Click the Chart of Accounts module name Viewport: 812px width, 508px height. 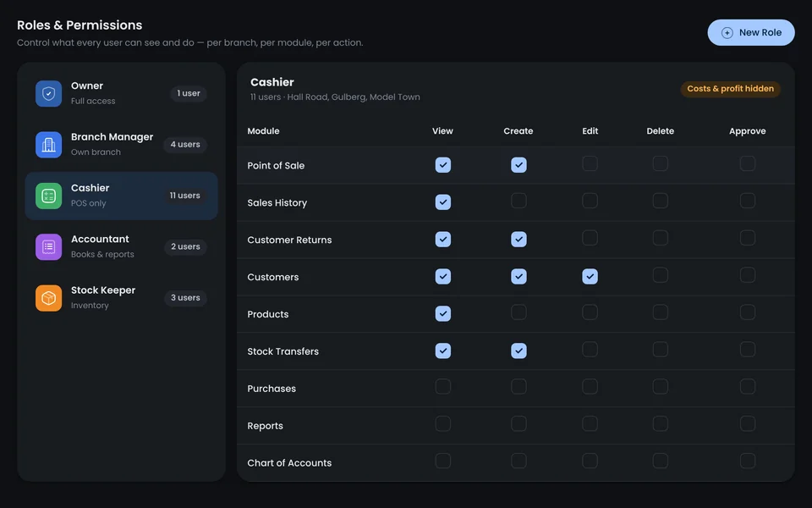coord(289,463)
